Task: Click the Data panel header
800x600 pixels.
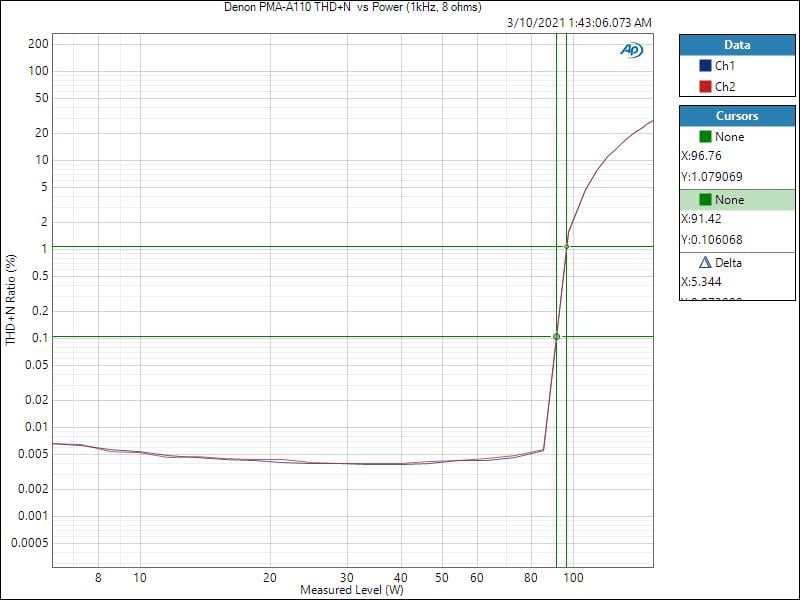Action: click(x=736, y=45)
